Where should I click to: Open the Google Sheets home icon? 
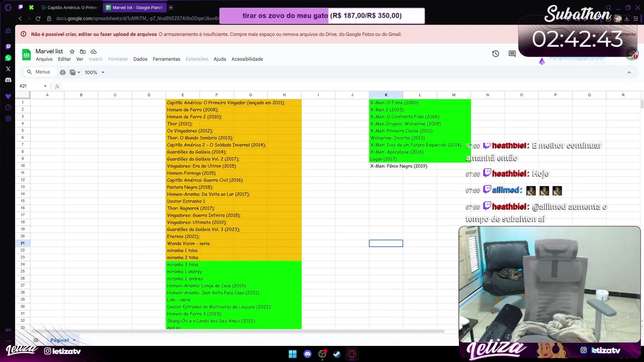point(26,55)
